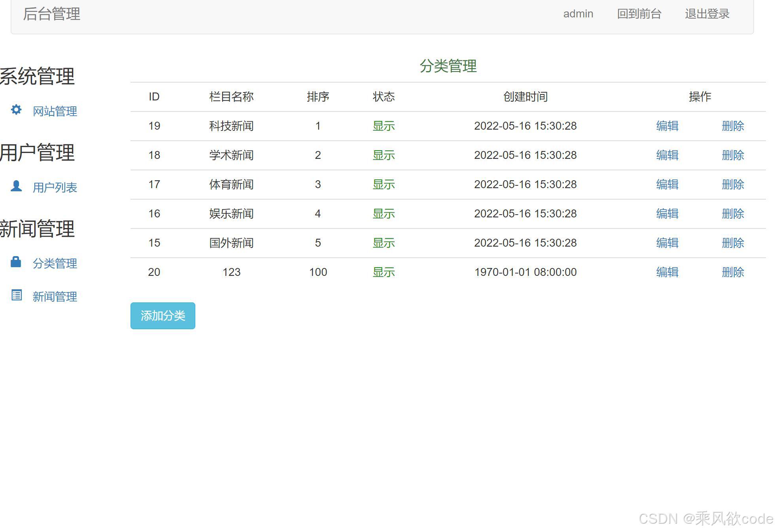This screenshot has width=775, height=532.
Task: Edit the 体育新闻 category row
Action: (667, 185)
